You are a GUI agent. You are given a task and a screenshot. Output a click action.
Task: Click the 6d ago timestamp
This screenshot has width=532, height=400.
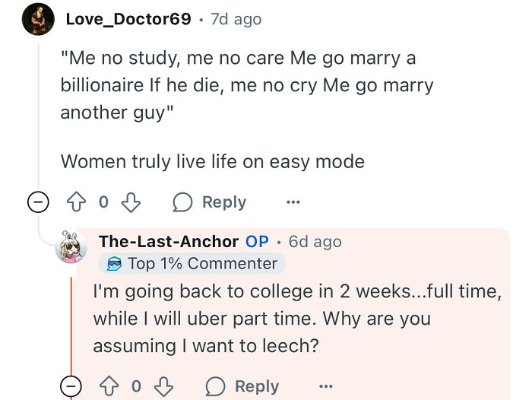click(315, 241)
